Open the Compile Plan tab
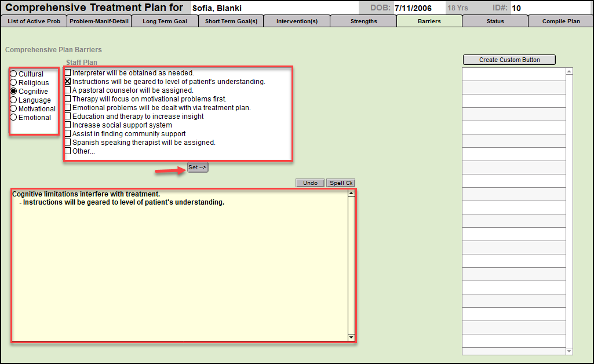 (560, 21)
